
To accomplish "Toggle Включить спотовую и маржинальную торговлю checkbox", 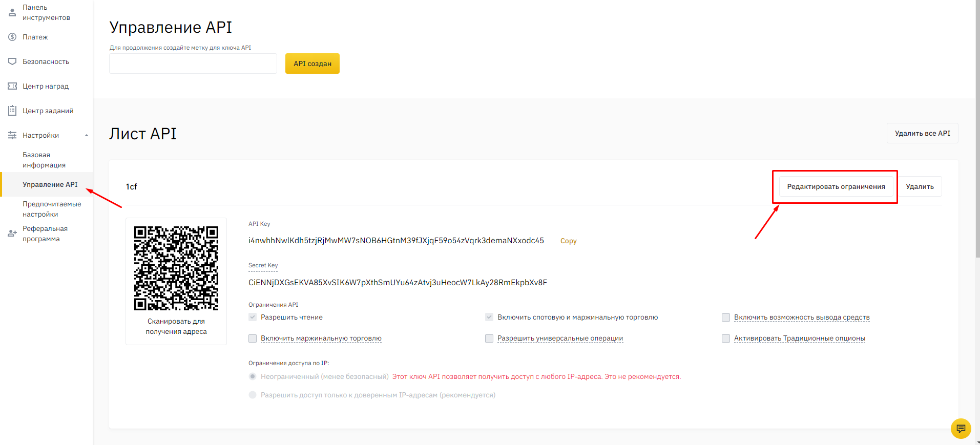I will point(489,317).
